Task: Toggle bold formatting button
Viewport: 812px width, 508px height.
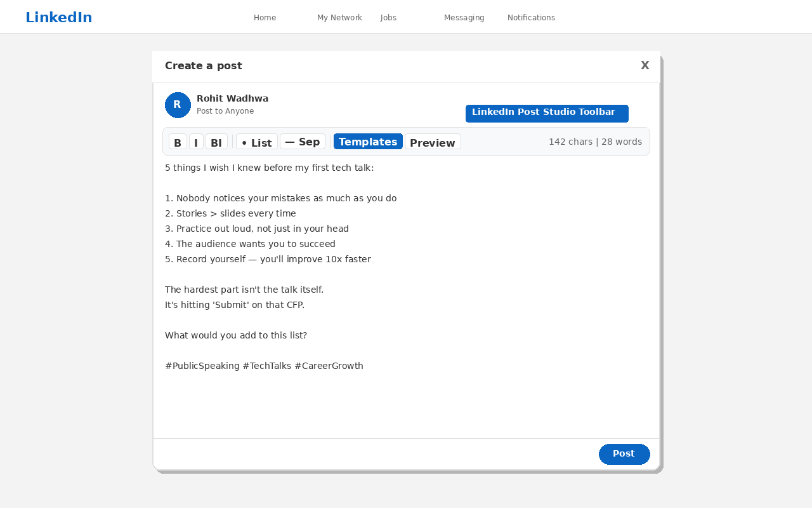Action: coord(178,142)
